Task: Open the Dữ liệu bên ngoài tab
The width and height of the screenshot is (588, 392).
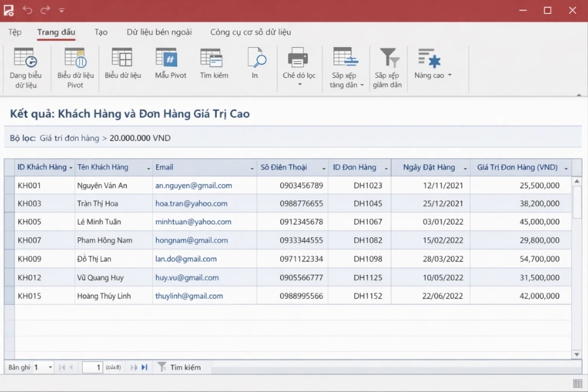Action: (159, 32)
